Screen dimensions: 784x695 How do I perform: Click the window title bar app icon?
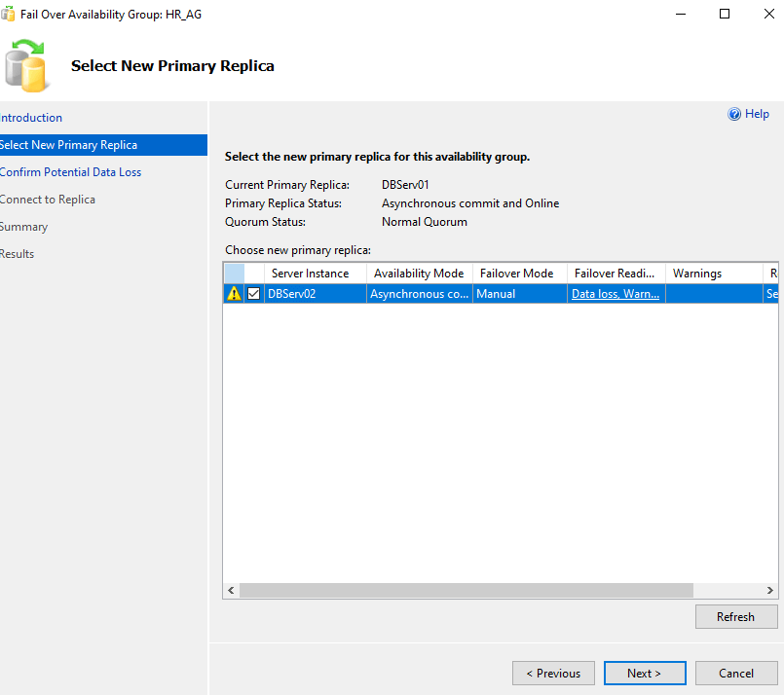pyautogui.click(x=8, y=15)
